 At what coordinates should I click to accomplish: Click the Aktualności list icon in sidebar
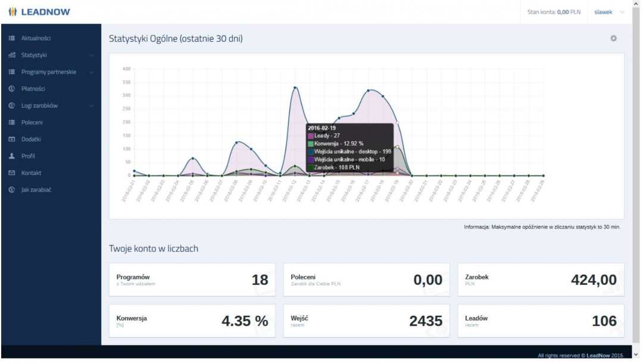point(12,38)
